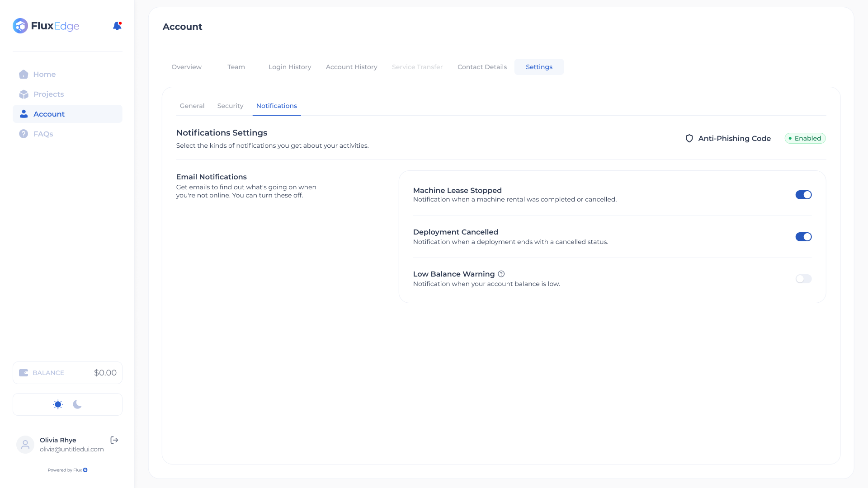Image resolution: width=868 pixels, height=488 pixels.
Task: Click help icon next to Low Balance Warning
Action: [x=501, y=274]
